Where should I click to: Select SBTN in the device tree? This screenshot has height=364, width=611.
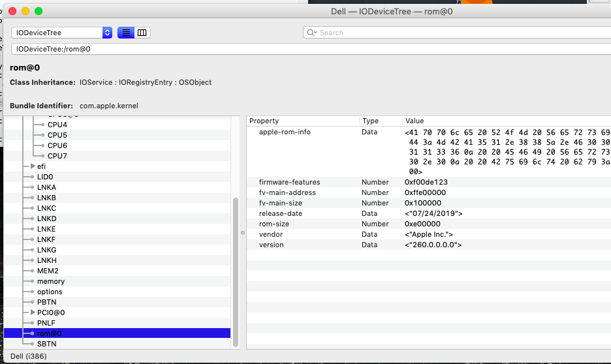point(47,344)
